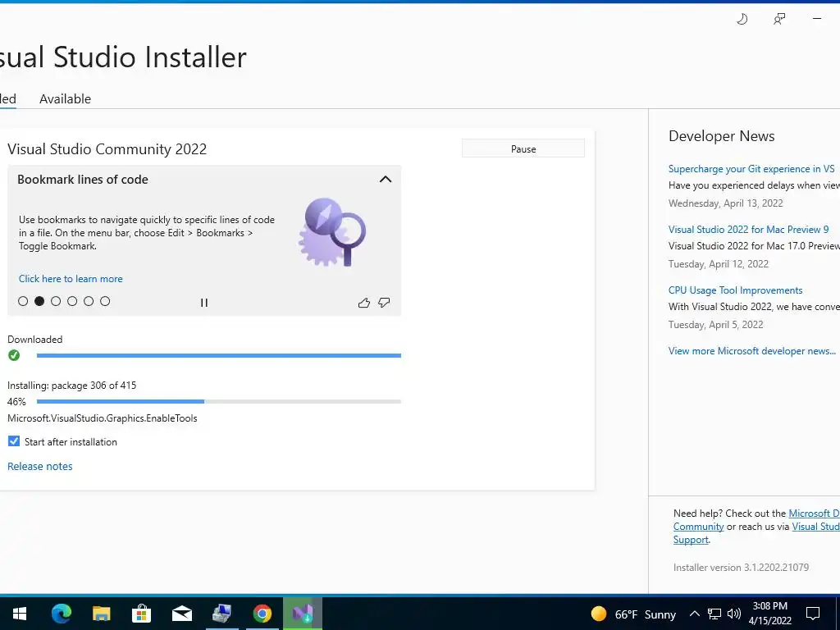
Task: Give thumbs down to this tip
Action: pyautogui.click(x=384, y=303)
